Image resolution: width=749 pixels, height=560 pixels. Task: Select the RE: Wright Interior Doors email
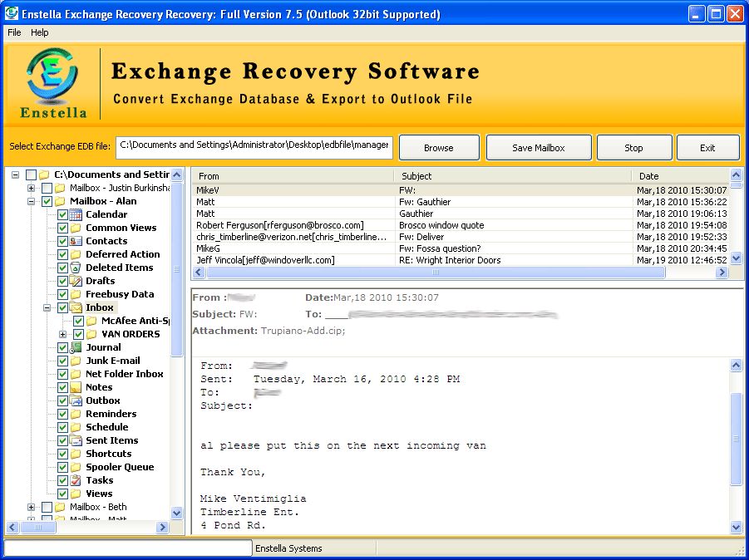tap(461, 260)
